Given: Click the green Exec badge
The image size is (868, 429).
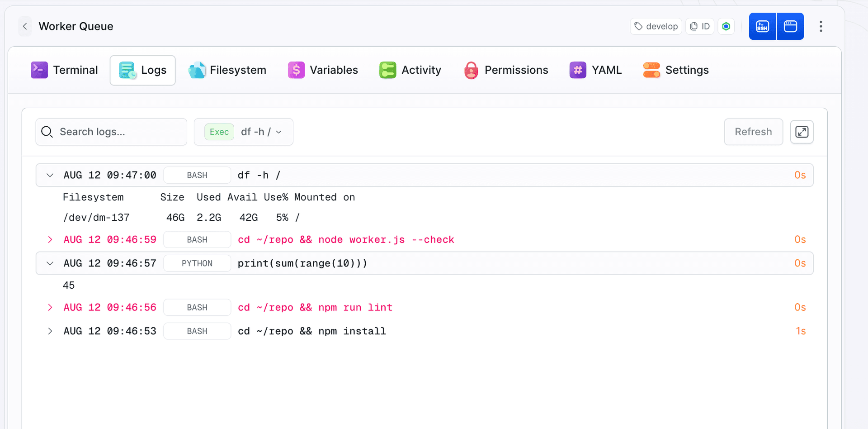Looking at the screenshot, I should (219, 132).
